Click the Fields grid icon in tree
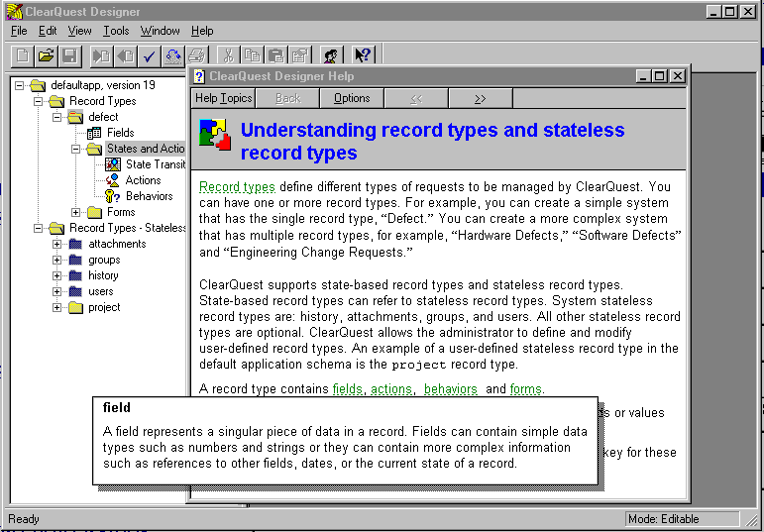 94,133
